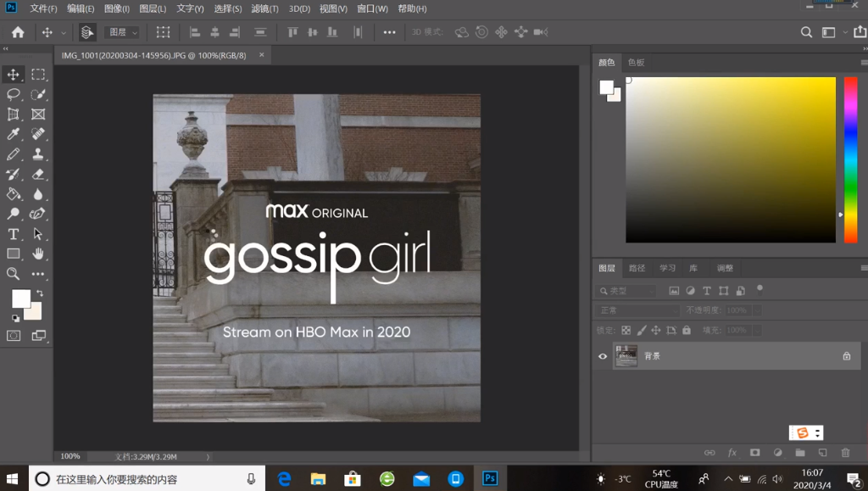Switch to the 路径 paths tab
Screen dimensions: 868x491
click(x=637, y=268)
